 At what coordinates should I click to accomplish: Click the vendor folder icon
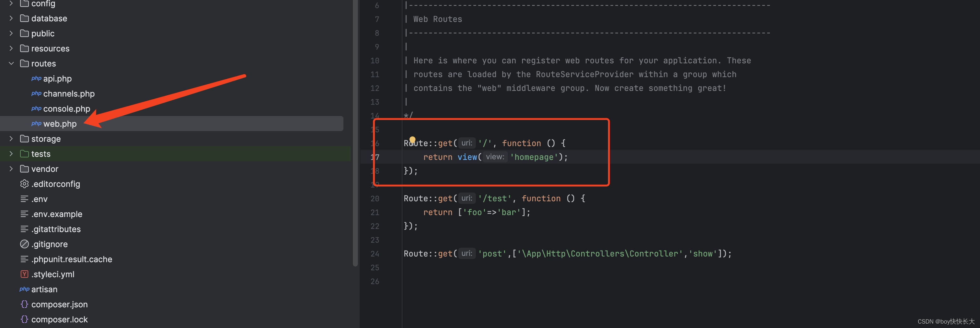(24, 169)
